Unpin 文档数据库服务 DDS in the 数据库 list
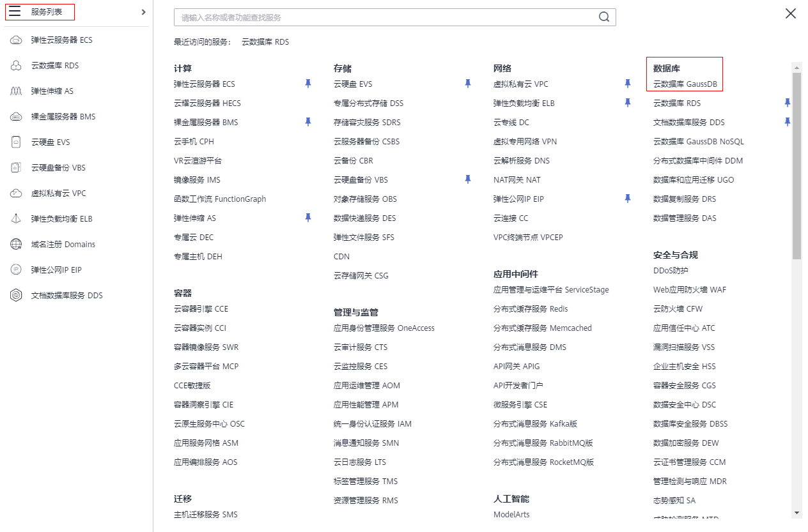The width and height of the screenshot is (808, 532). (788, 122)
